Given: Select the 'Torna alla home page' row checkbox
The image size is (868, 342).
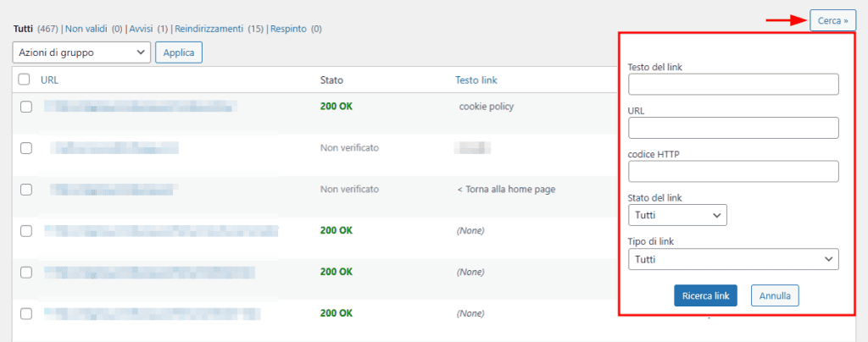Looking at the screenshot, I should pyautogui.click(x=26, y=189).
